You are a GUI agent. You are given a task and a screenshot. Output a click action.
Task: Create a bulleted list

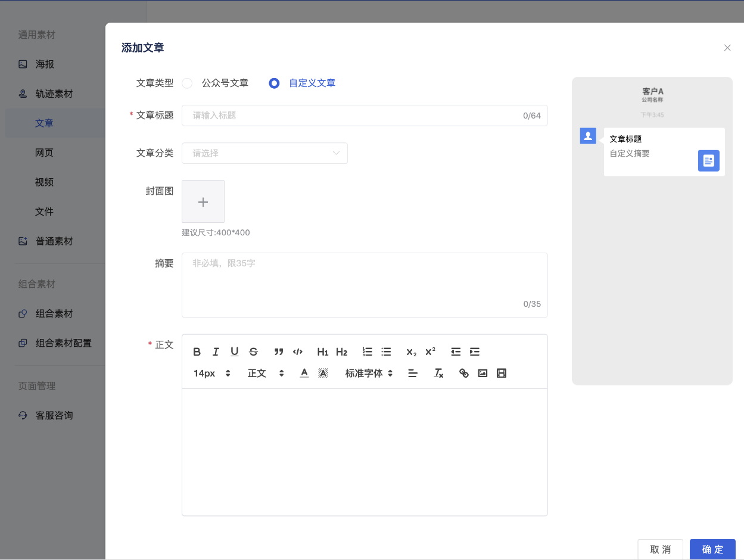pyautogui.click(x=386, y=351)
